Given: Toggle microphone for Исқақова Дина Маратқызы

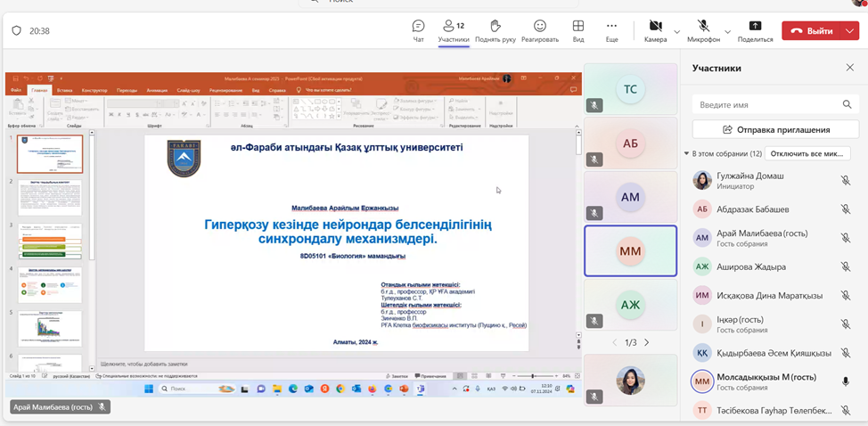Looking at the screenshot, I should 846,295.
